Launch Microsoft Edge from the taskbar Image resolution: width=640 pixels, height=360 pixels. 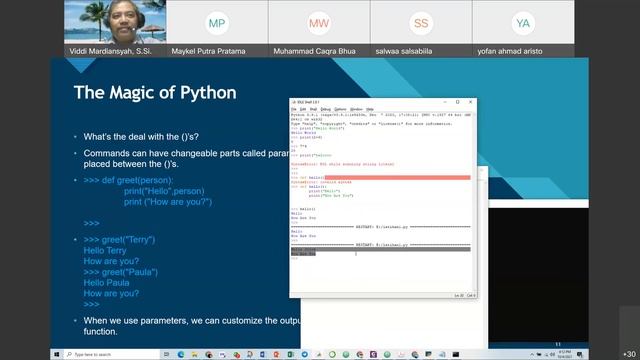(181, 354)
